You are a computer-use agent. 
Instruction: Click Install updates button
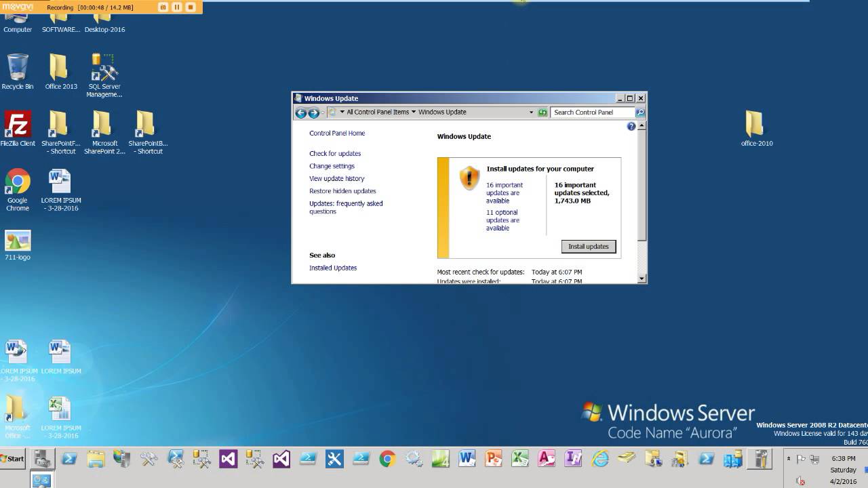point(589,247)
